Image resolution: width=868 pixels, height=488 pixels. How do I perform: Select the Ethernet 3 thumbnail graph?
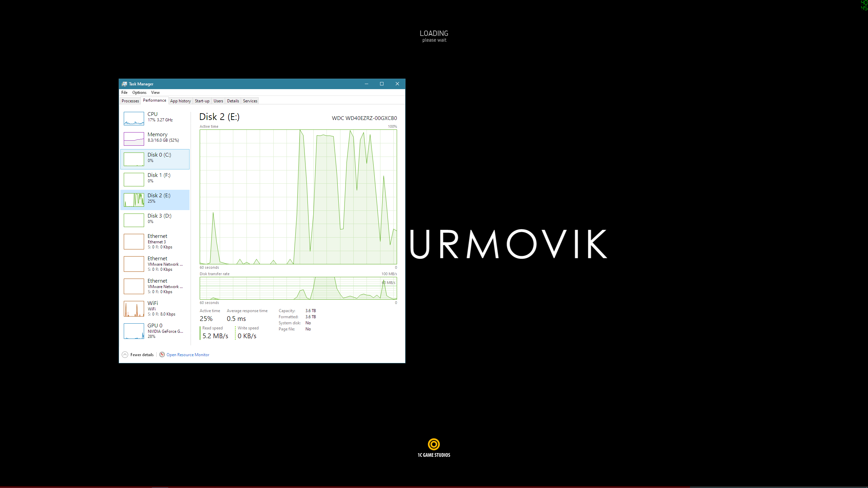[x=134, y=242]
